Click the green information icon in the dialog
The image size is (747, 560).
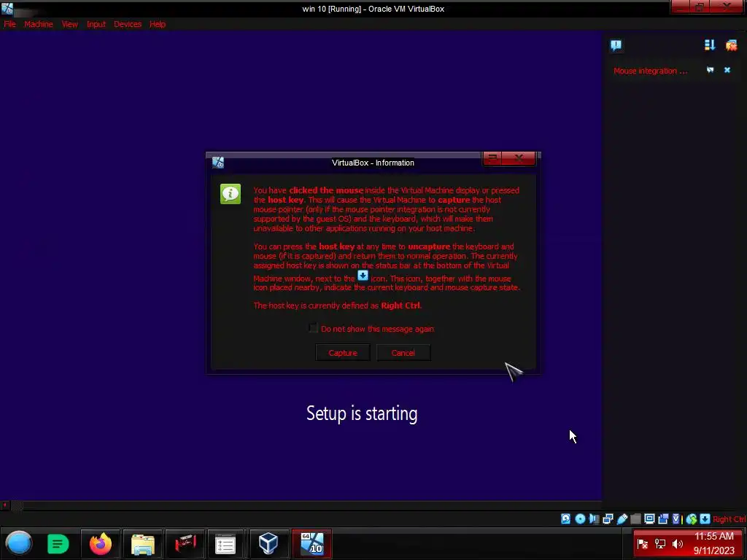point(231,194)
